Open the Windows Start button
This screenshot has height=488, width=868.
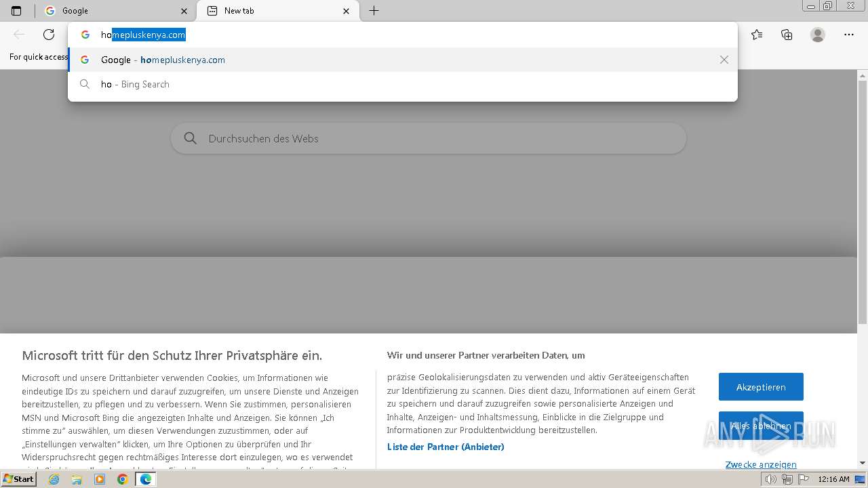tap(18, 479)
